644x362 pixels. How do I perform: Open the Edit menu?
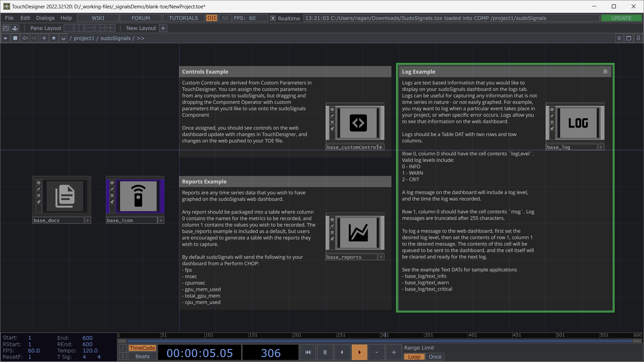pos(25,18)
